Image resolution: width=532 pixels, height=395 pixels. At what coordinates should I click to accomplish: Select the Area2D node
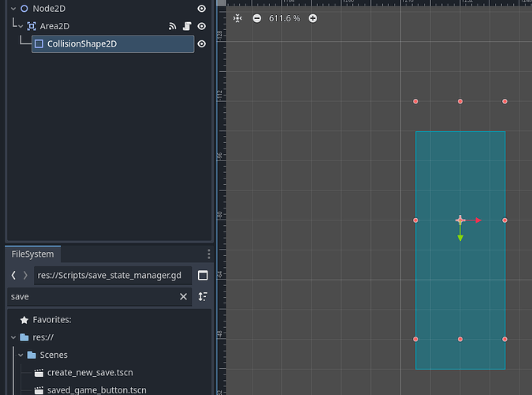click(54, 26)
